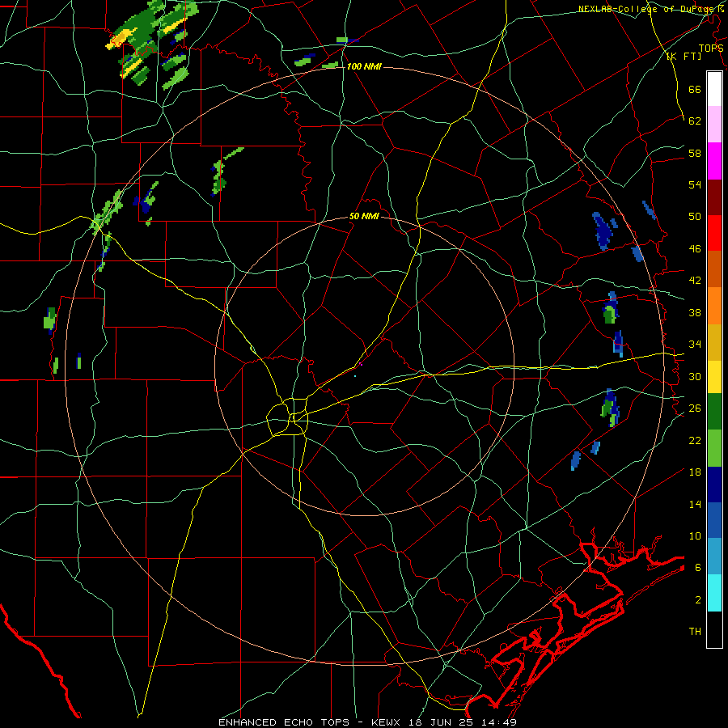Select the medium blue legend swatch

714,520
